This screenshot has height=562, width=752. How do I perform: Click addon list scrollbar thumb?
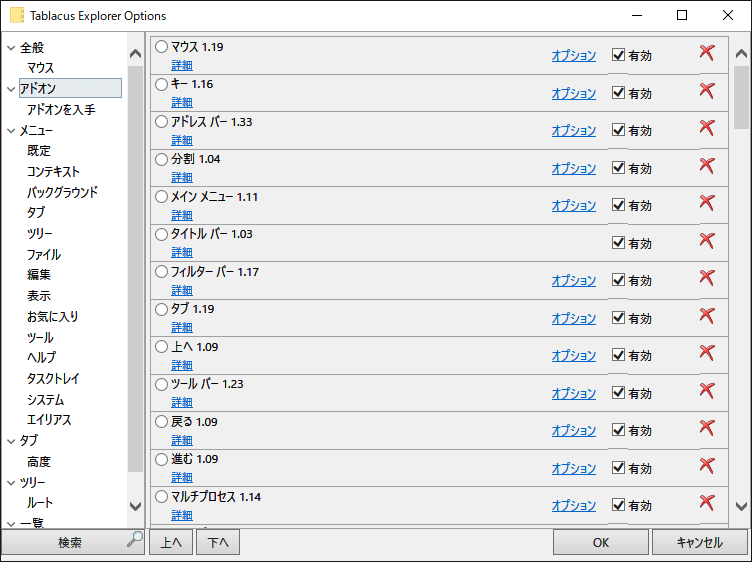click(x=741, y=97)
